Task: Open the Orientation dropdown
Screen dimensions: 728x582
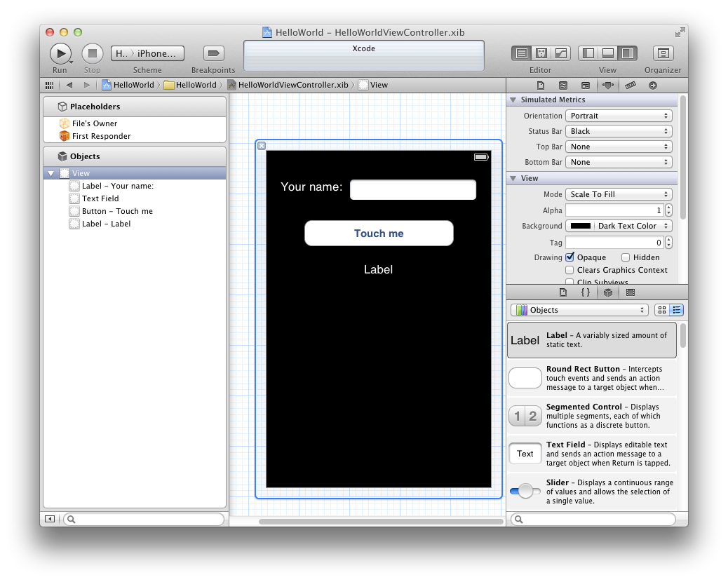Action: click(x=618, y=115)
